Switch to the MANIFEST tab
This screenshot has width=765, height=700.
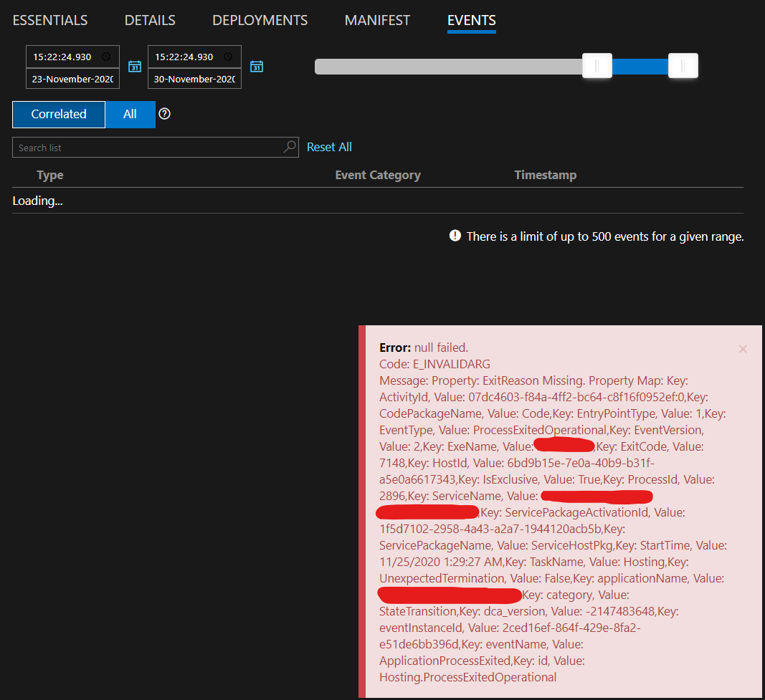pos(377,20)
